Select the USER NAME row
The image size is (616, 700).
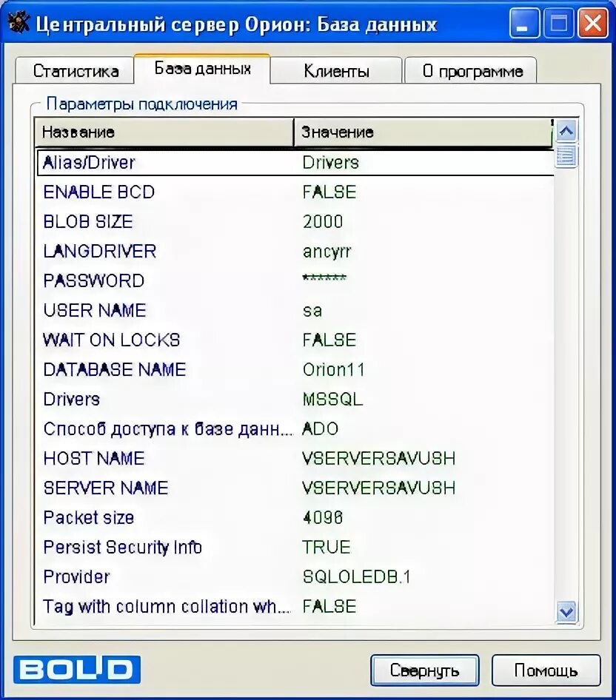295,310
